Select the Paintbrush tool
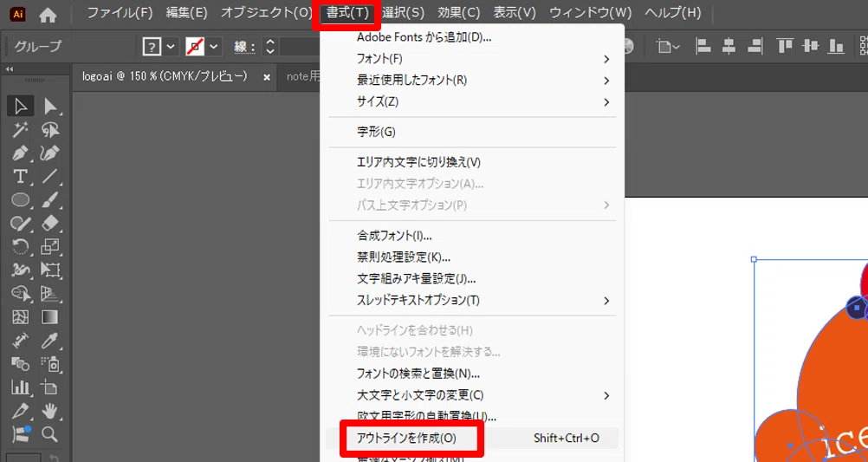The height and width of the screenshot is (462, 868). [50, 199]
